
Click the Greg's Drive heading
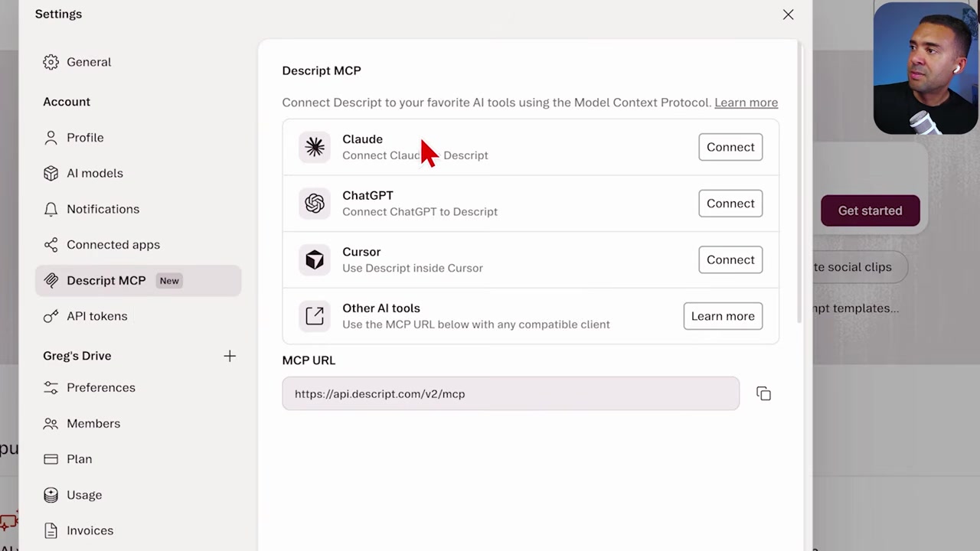77,356
